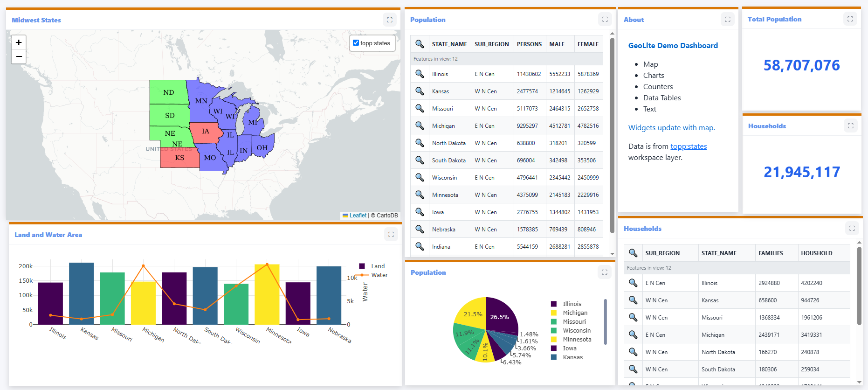Click Illinois color swatch in pie legend
This screenshot has width=868, height=390.
click(x=554, y=304)
